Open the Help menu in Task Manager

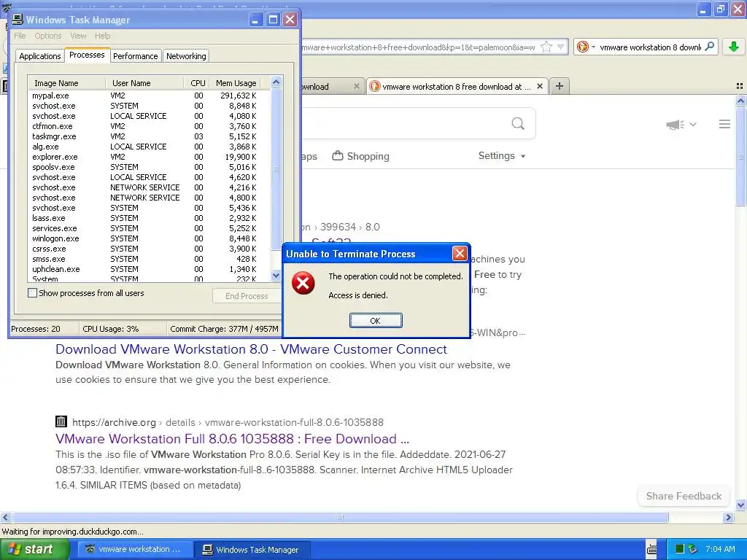coord(102,36)
